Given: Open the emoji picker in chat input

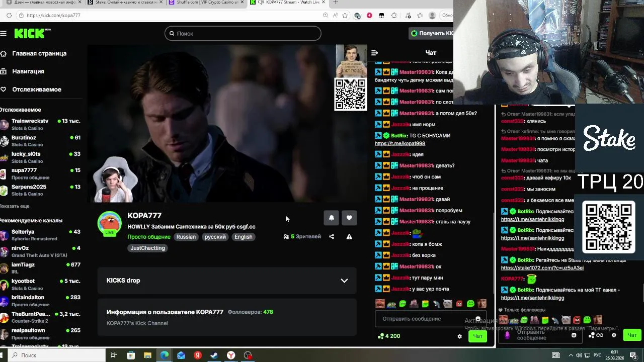Looking at the screenshot, I should tap(478, 319).
